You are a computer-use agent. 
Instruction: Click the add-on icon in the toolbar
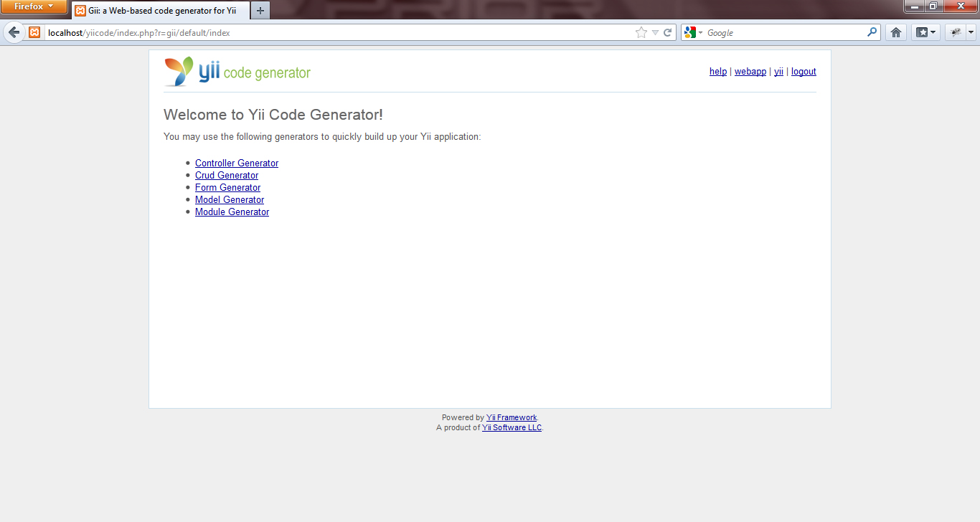pos(956,32)
